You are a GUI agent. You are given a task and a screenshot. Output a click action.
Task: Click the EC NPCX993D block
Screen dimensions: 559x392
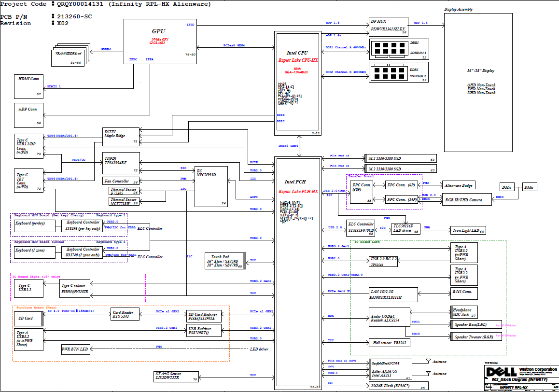pyautogui.click(x=211, y=187)
